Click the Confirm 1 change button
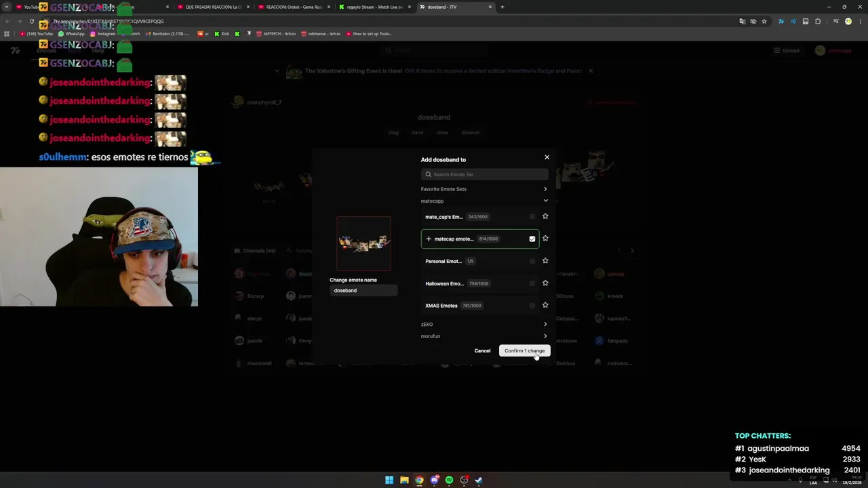 524,350
